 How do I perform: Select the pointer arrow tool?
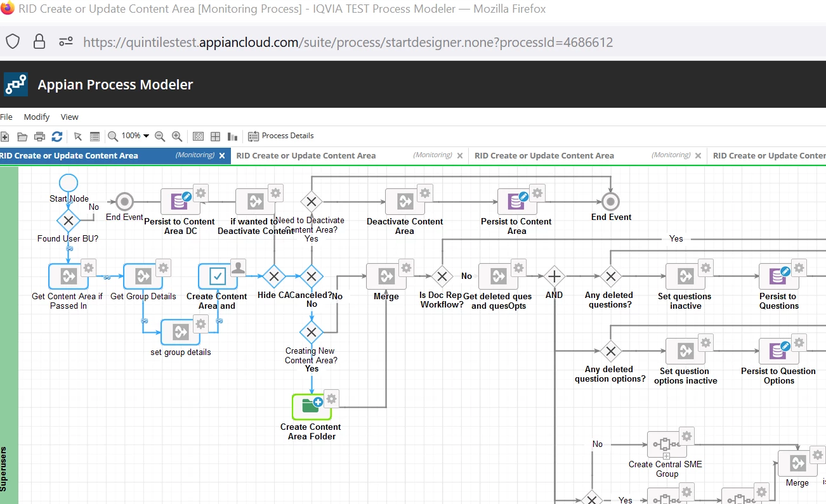coord(78,136)
